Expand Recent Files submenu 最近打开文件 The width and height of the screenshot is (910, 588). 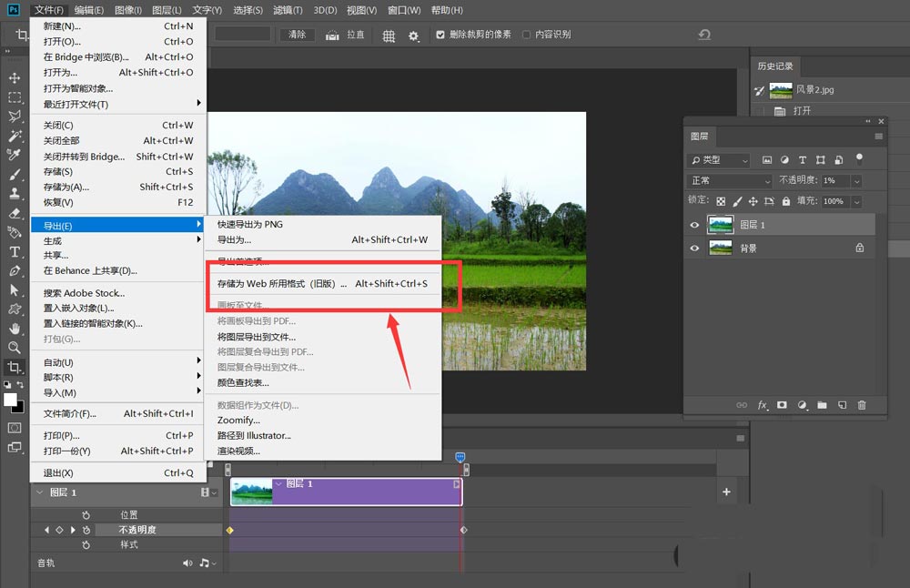pyautogui.click(x=117, y=105)
